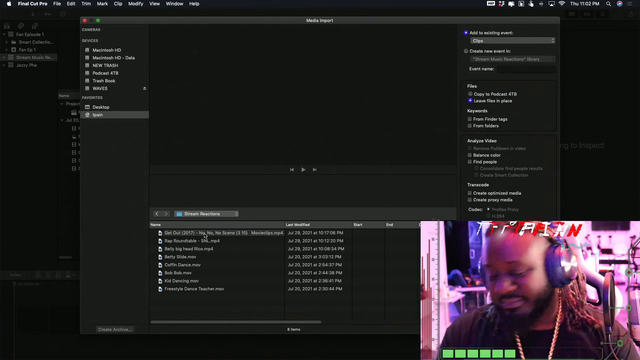Image resolution: width=640 pixels, height=360 pixels.
Task: Enable keywords From folders
Action: click(469, 126)
